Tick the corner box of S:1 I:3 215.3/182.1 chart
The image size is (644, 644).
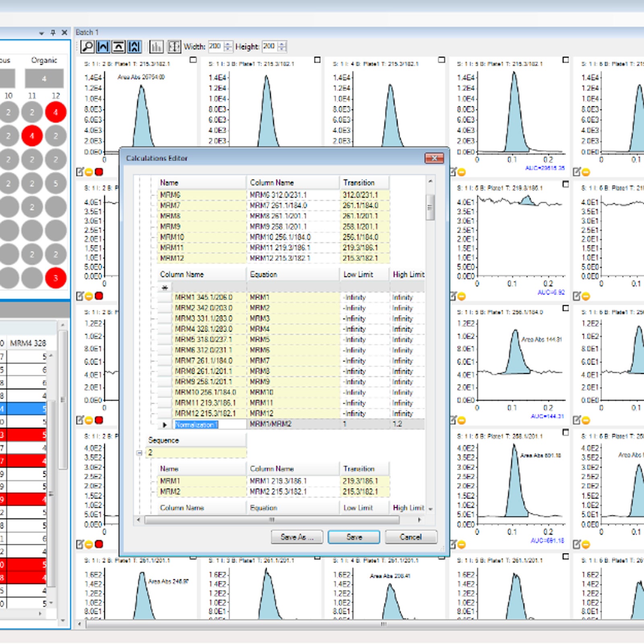pos(317,60)
